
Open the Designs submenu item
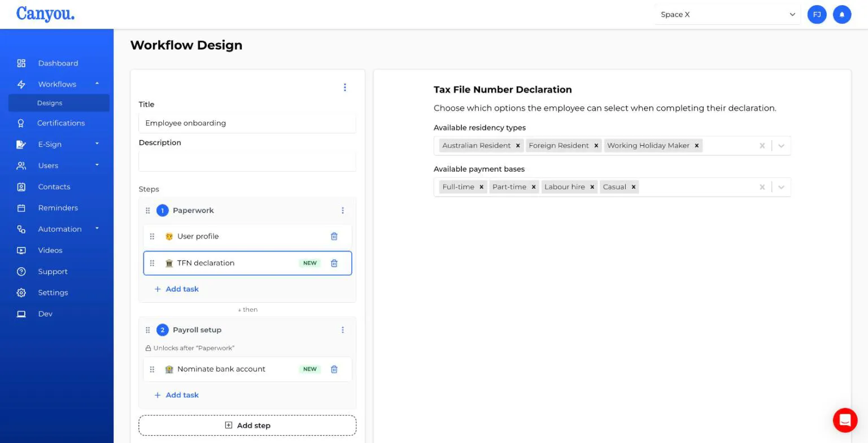coord(59,103)
